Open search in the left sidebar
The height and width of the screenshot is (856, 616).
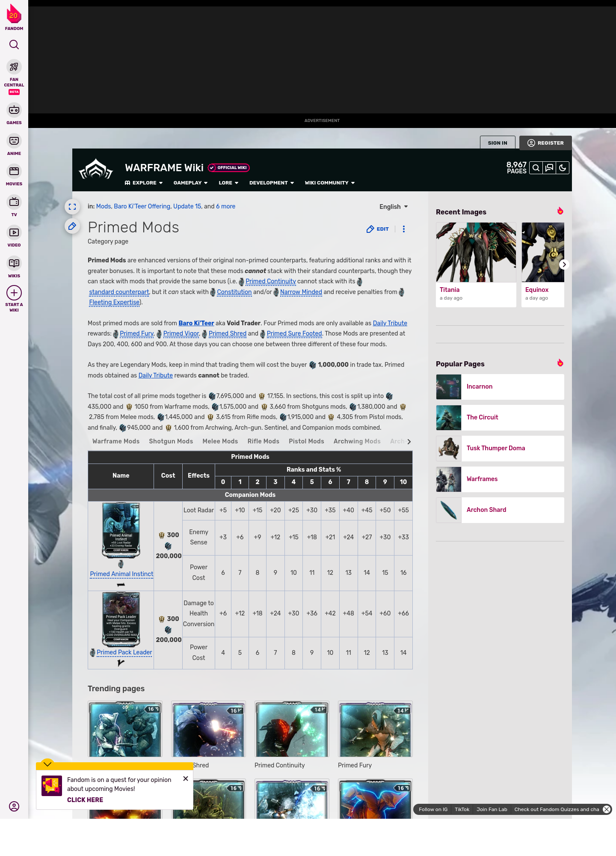14,45
